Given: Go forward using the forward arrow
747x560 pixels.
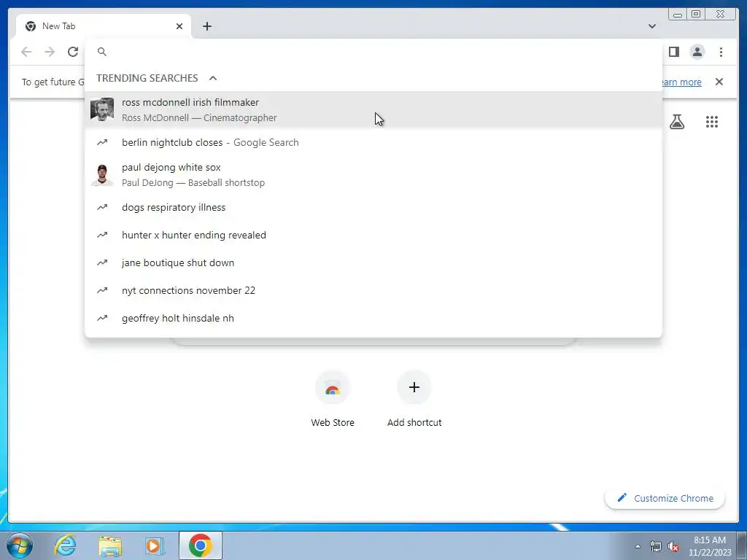Looking at the screenshot, I should (x=50, y=52).
